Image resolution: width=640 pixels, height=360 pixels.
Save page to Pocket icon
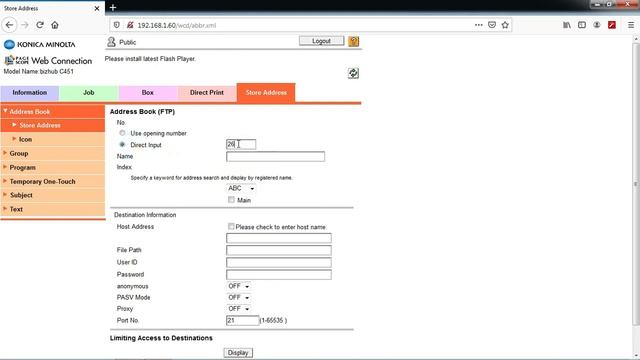(492, 25)
